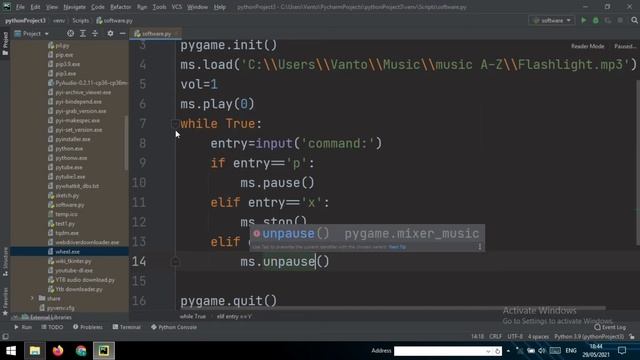The image size is (640, 360).
Task: Click the Stop process square icon
Action: pyautogui.click(x=620, y=20)
